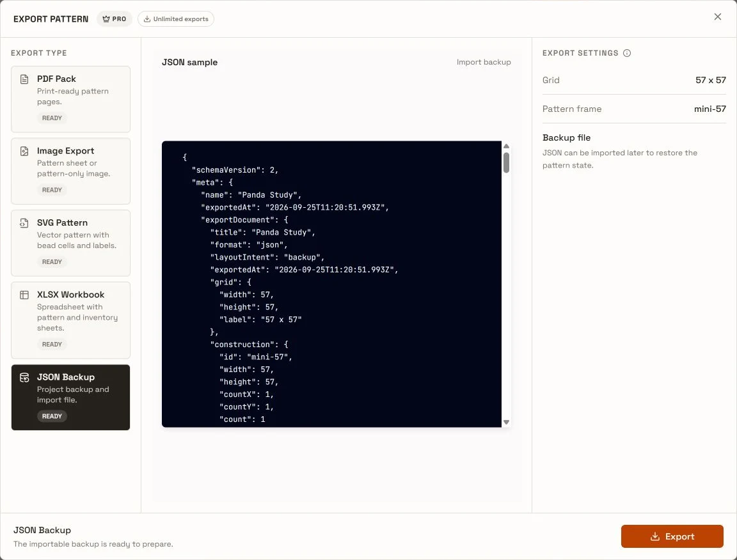Viewport: 737px width, 560px height.
Task: Click the Pattern frame label
Action: 571,109
